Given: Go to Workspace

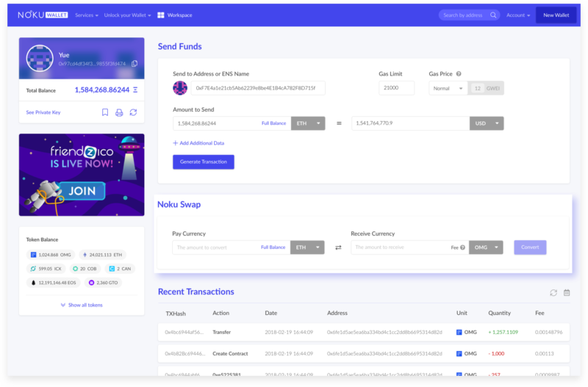Looking at the screenshot, I should [179, 15].
